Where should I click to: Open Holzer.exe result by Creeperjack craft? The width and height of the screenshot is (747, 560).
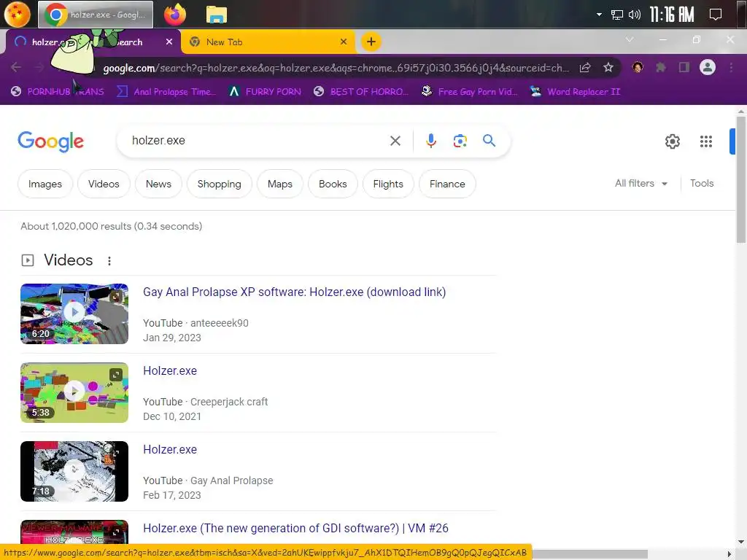coord(170,371)
